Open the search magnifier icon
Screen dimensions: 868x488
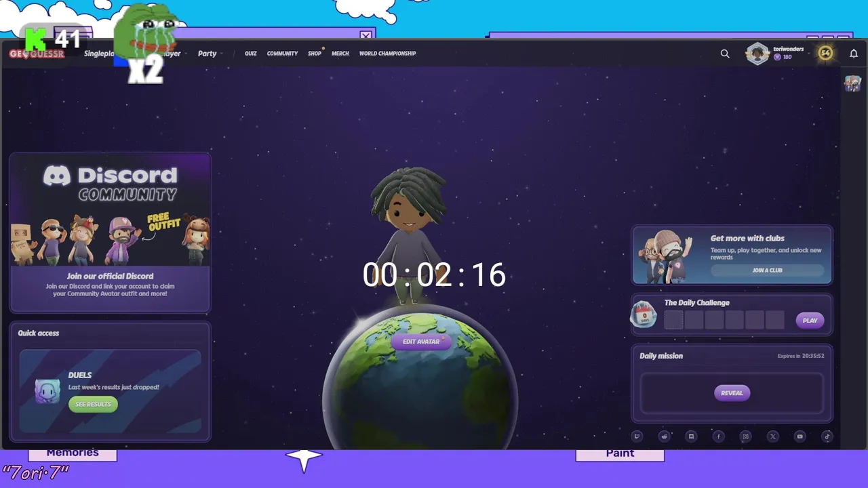coord(725,54)
